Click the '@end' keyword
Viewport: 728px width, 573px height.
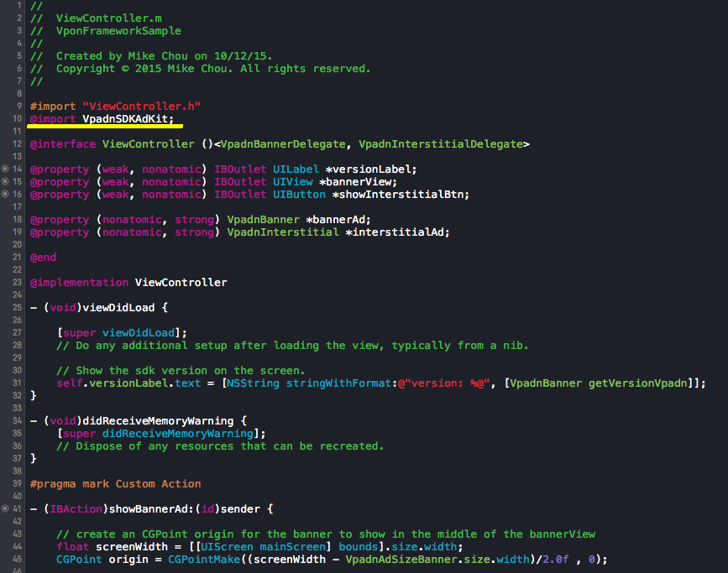43,258
